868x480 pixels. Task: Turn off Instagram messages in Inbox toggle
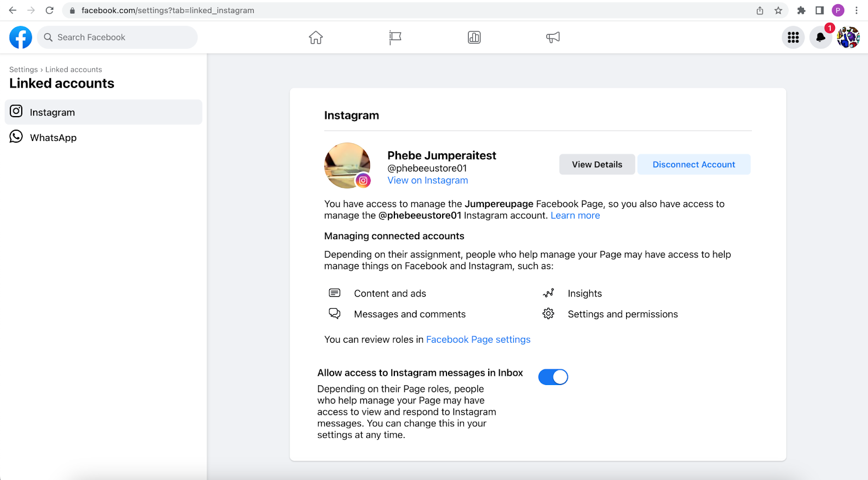(x=553, y=377)
